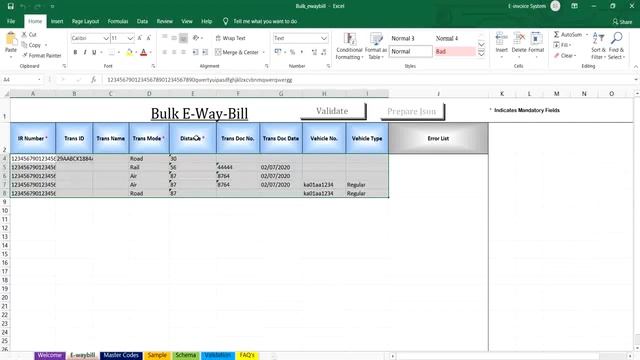Increase font size with large A icon
This screenshot has height=360, width=640.
tap(140, 38)
